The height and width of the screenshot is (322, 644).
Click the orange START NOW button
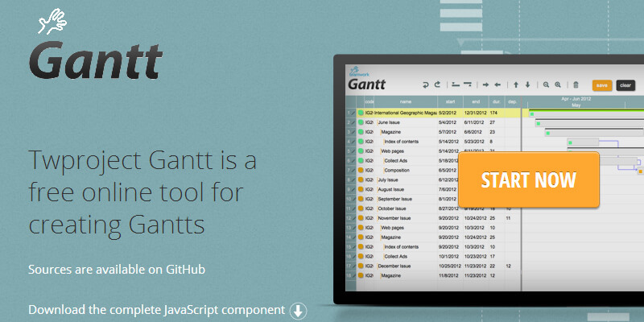pos(529,180)
